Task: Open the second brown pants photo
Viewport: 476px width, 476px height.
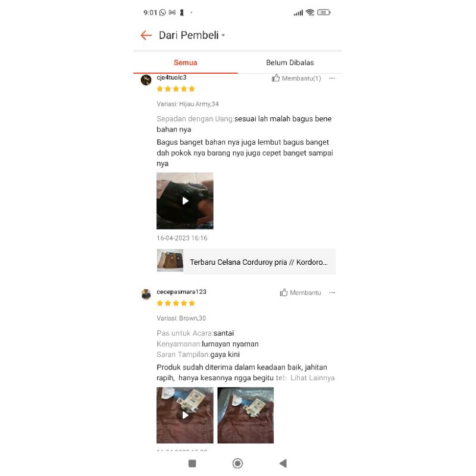Action: tap(246, 415)
